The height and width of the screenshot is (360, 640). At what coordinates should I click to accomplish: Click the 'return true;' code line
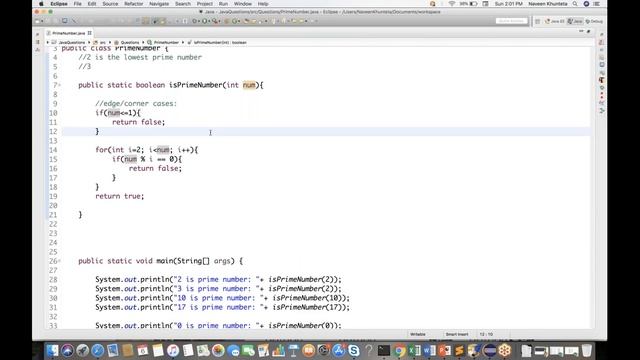[120, 196]
